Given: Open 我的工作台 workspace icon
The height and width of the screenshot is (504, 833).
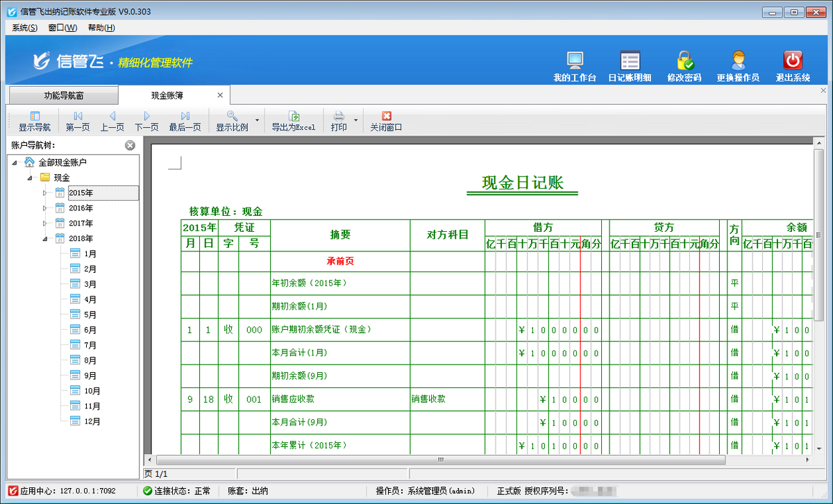Looking at the screenshot, I should tap(575, 66).
